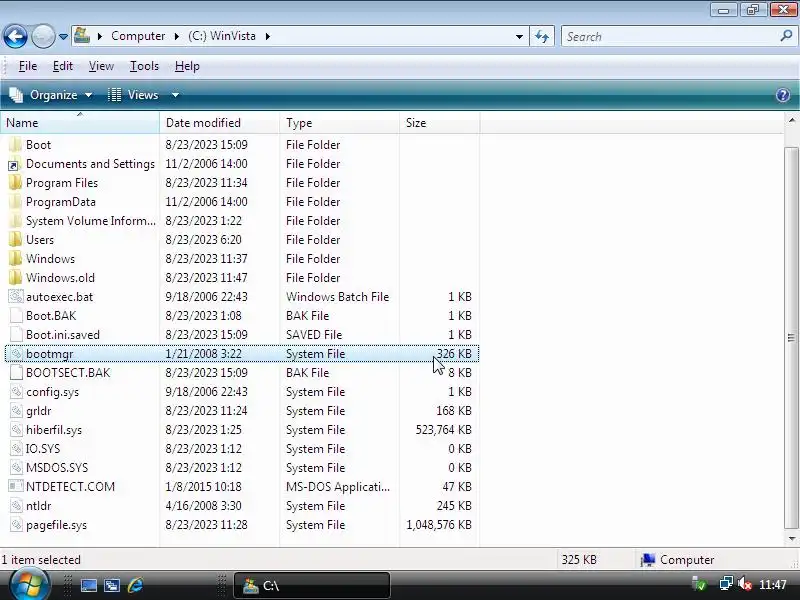Open the Help menu
800x600 pixels.
click(187, 66)
